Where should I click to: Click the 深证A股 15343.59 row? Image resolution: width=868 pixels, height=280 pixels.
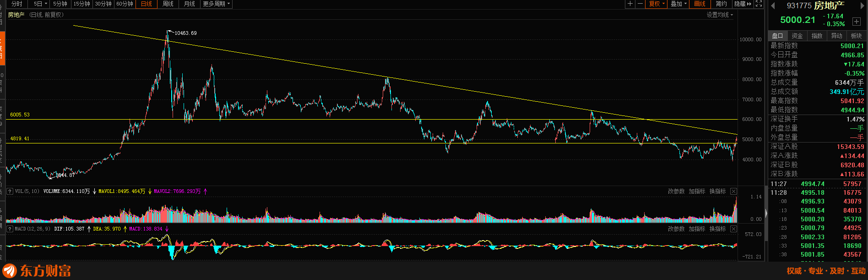(817, 147)
